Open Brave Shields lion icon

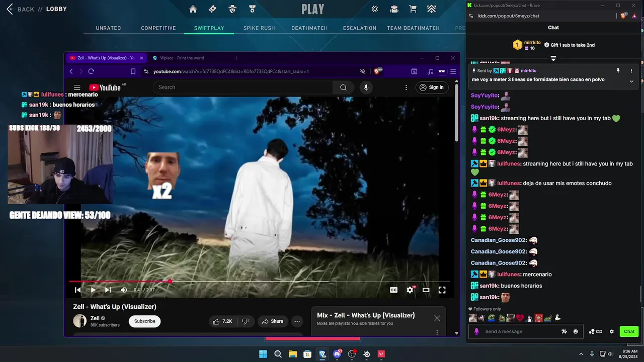coord(377,71)
